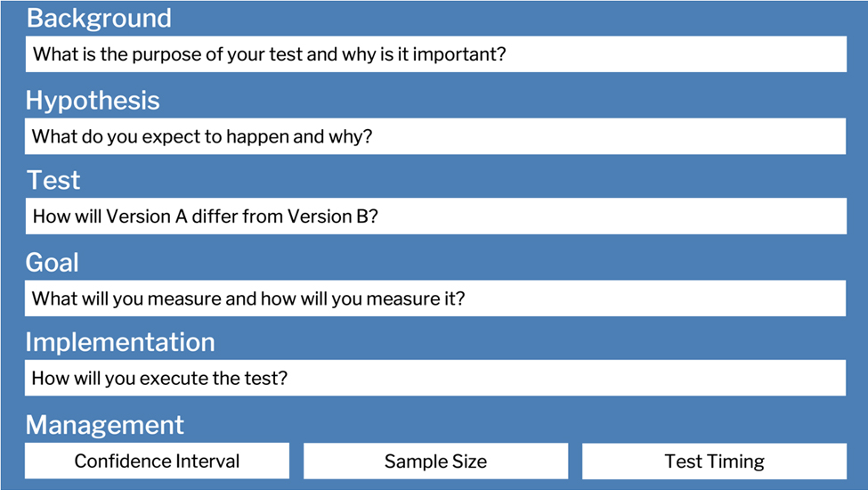Select the Goal 'What will you measure' field

click(x=435, y=298)
